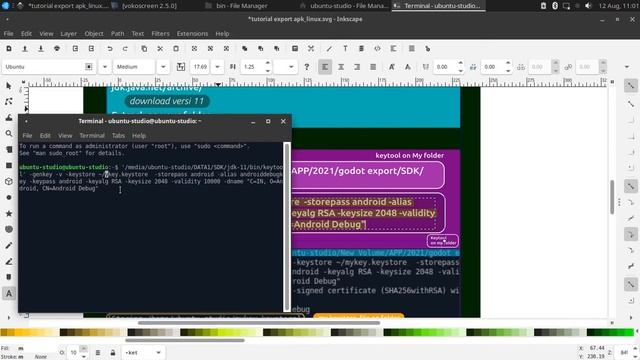Expand the text toolbar overflow arrow
The width and height of the screenshot is (640, 360).
627,67
